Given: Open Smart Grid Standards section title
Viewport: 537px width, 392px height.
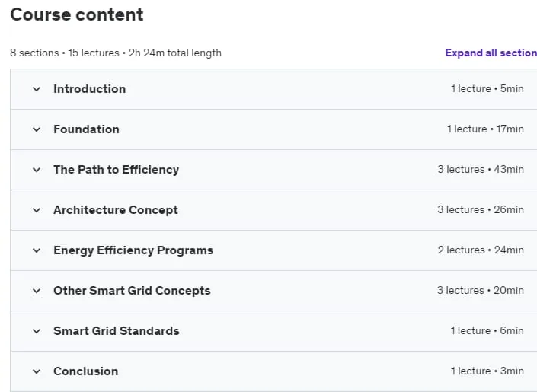Looking at the screenshot, I should coord(116,331).
